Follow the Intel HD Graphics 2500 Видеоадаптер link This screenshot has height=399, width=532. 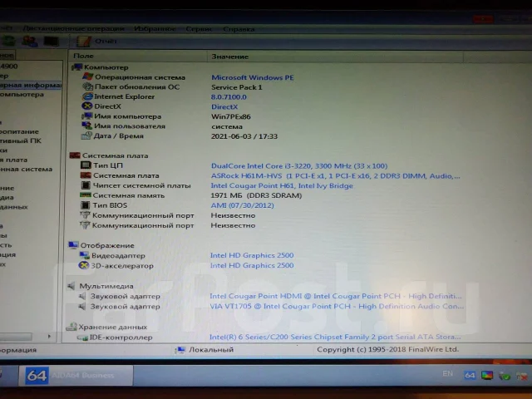tap(252, 255)
